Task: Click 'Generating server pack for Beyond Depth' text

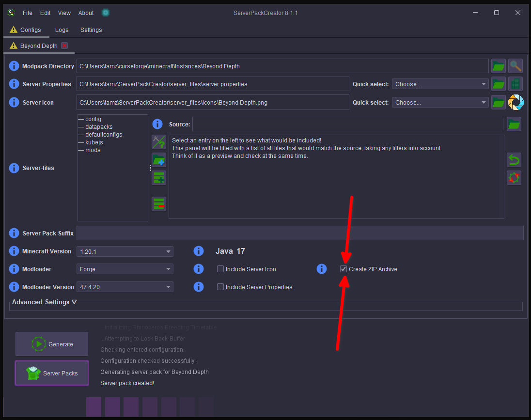Action: coord(155,372)
